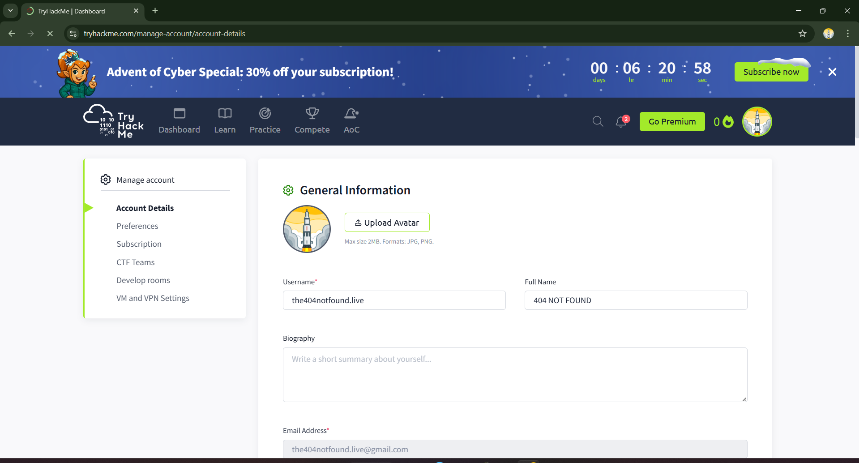This screenshot has width=868, height=463.
Task: Select Subscription in sidebar
Action: click(x=139, y=244)
